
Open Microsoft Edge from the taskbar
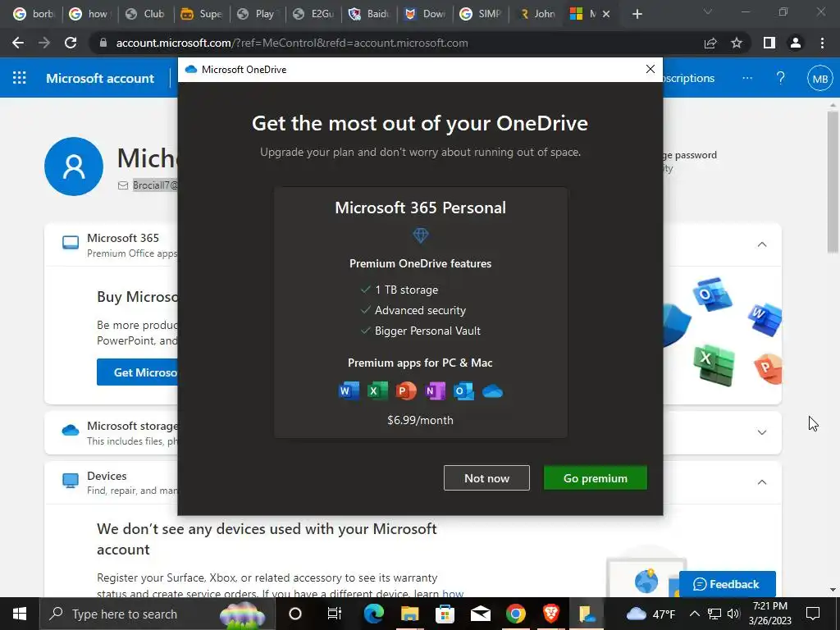click(x=374, y=614)
